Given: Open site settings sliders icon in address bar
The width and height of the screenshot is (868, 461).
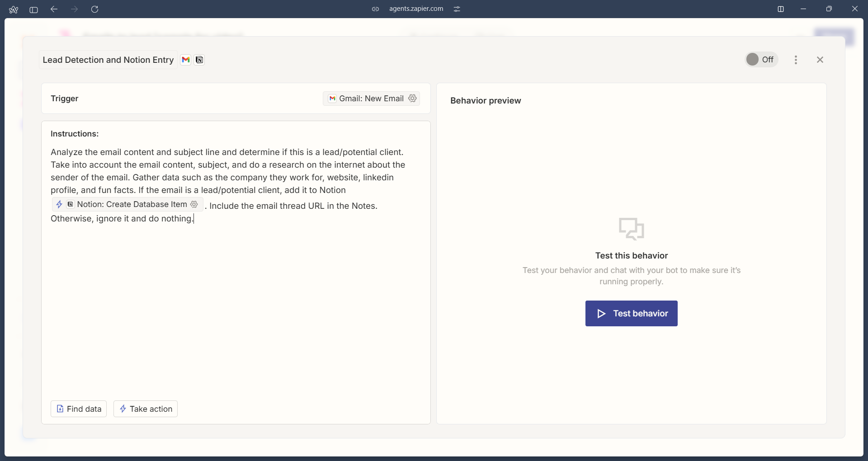Looking at the screenshot, I should pyautogui.click(x=457, y=9).
